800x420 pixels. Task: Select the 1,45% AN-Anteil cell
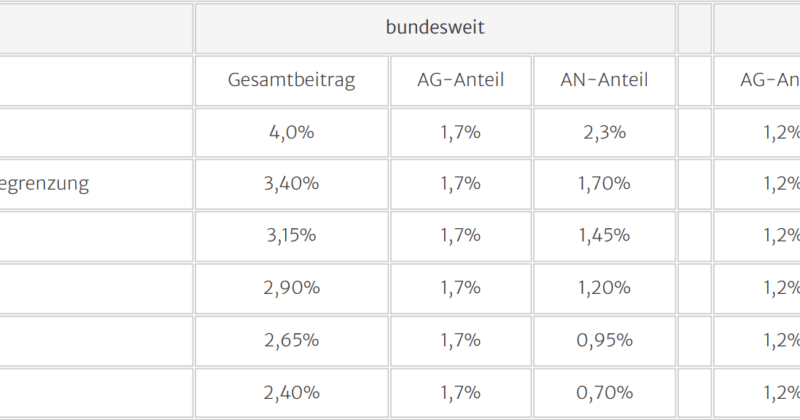(x=604, y=236)
